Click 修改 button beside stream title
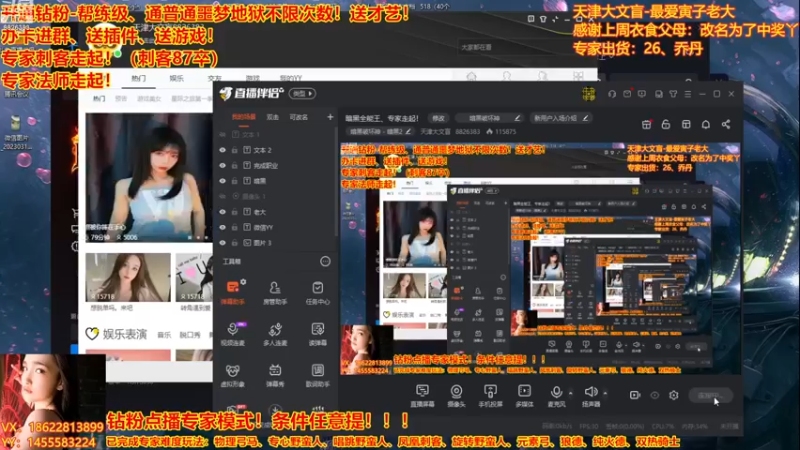 point(438,118)
